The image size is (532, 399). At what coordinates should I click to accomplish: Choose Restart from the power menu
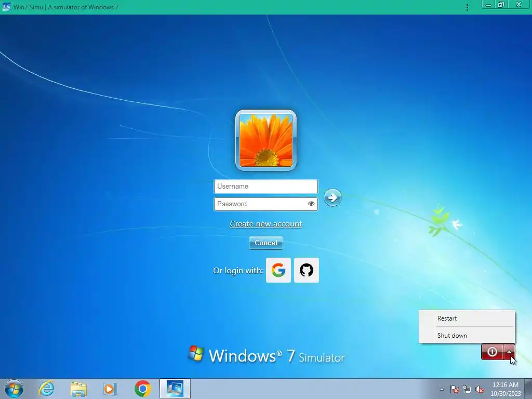coord(467,318)
